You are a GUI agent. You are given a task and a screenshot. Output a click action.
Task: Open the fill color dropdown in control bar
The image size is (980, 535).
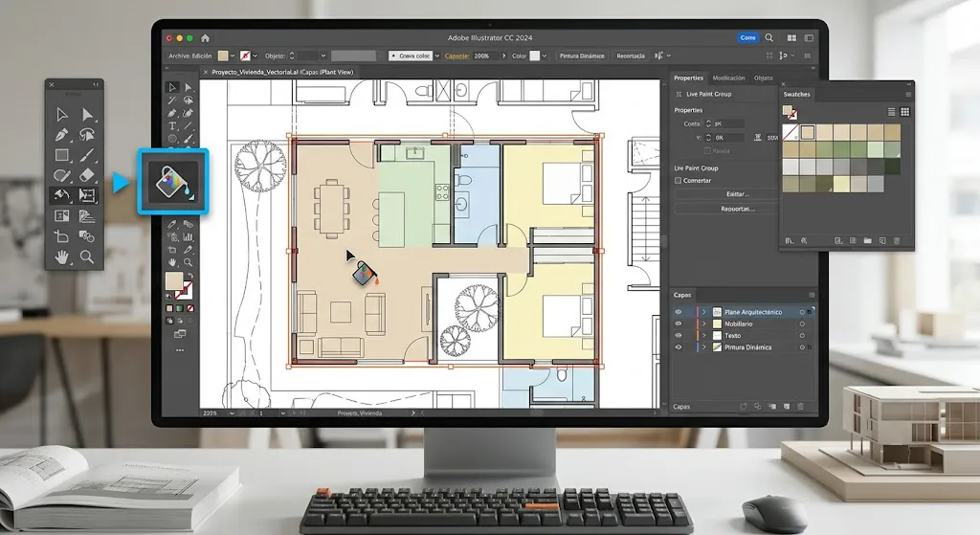[233, 56]
